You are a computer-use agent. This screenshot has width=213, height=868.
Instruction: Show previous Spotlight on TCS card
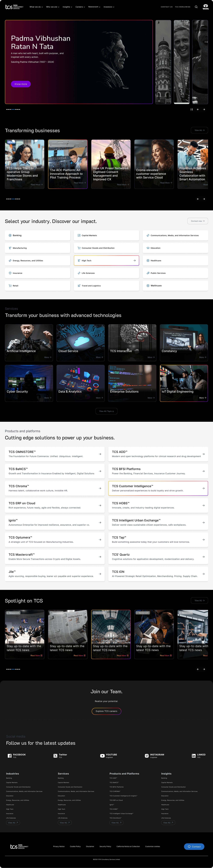198,669
